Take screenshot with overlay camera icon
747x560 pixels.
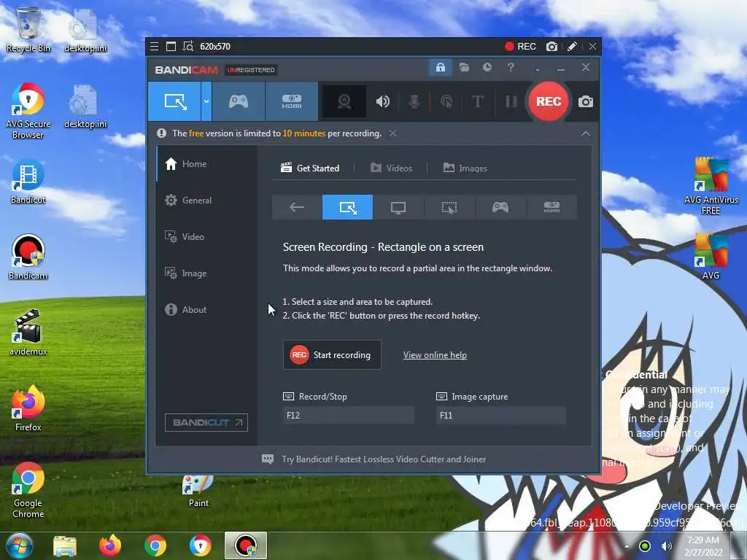pos(551,46)
